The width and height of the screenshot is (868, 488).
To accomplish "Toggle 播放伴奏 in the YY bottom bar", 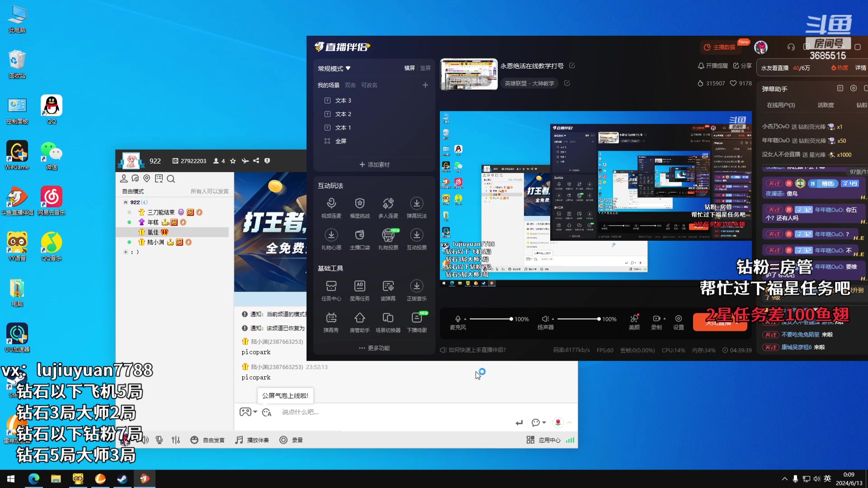I will click(252, 440).
